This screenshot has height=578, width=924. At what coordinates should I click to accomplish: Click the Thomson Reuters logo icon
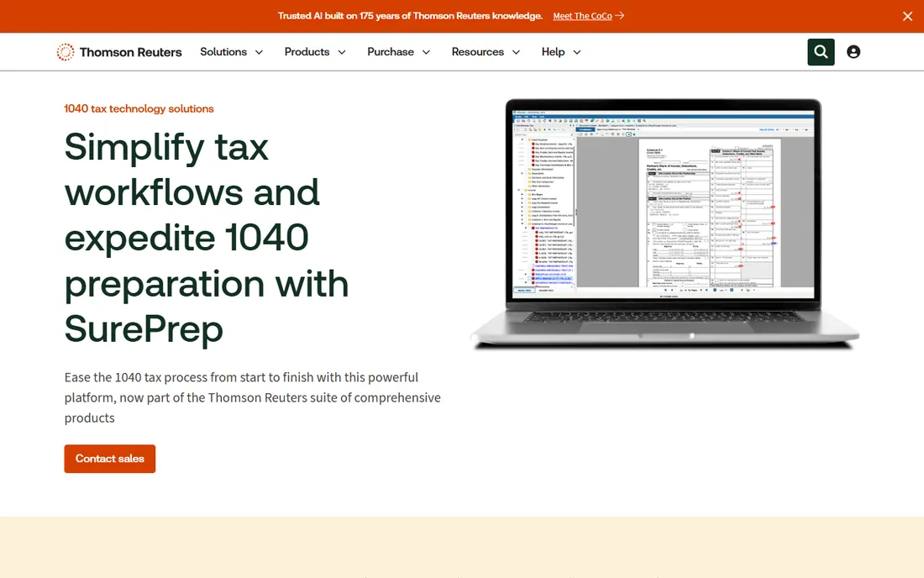(66, 52)
